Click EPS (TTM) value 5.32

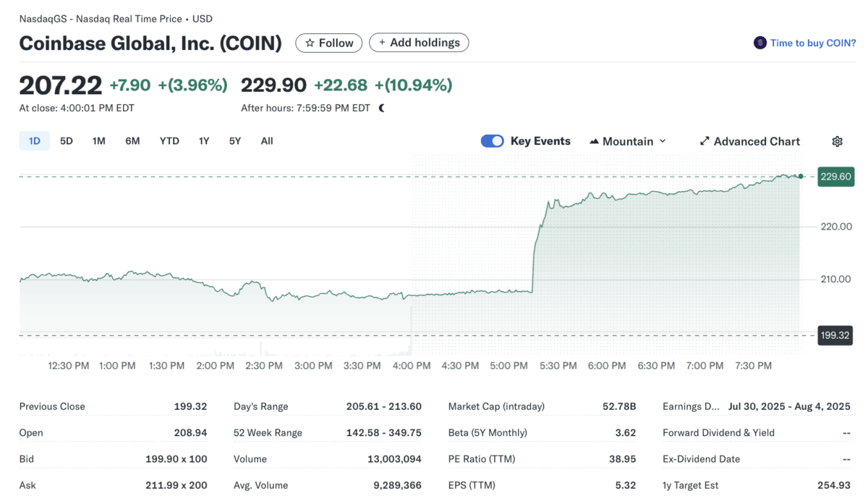(x=626, y=485)
